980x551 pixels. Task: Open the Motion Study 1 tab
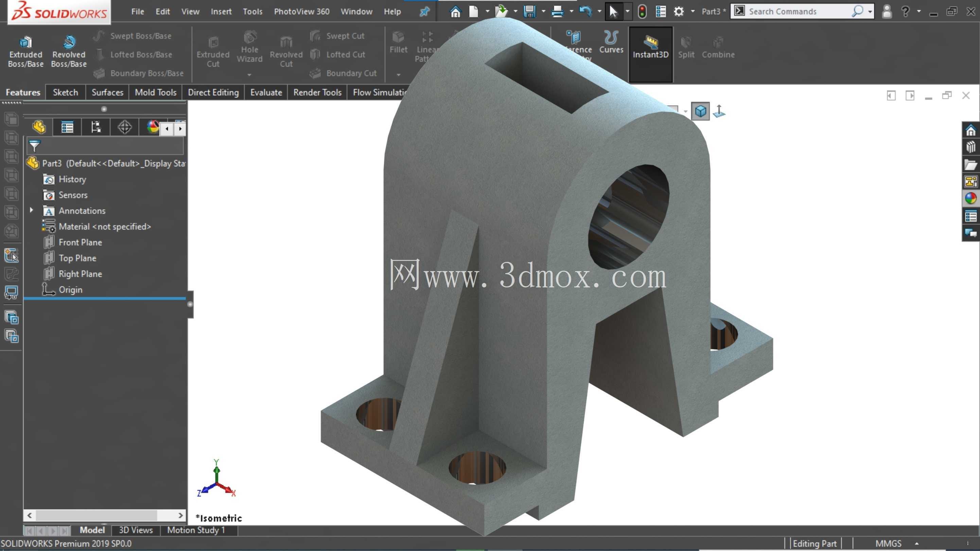click(196, 530)
